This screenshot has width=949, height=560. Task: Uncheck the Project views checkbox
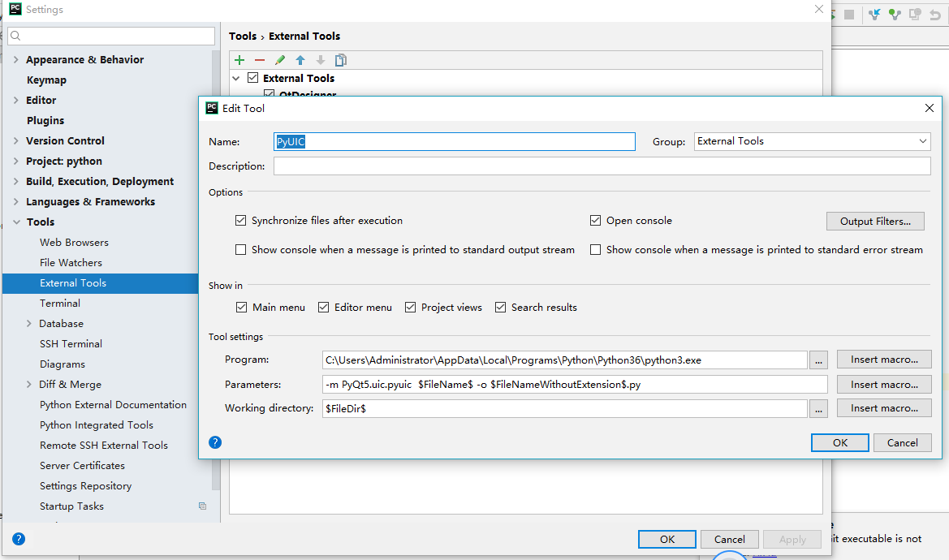410,308
